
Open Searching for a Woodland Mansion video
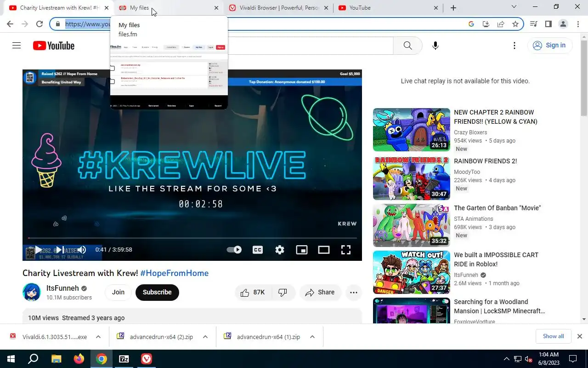499,306
